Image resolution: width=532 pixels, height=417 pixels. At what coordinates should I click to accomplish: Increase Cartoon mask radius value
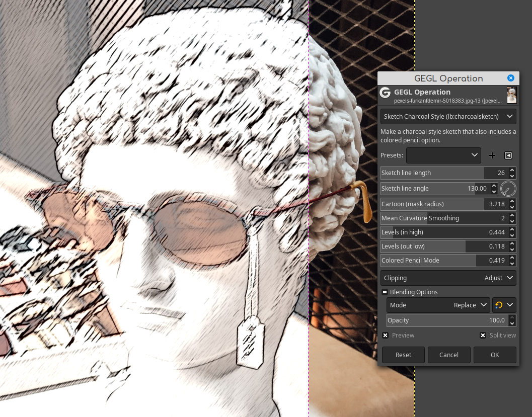click(512, 201)
